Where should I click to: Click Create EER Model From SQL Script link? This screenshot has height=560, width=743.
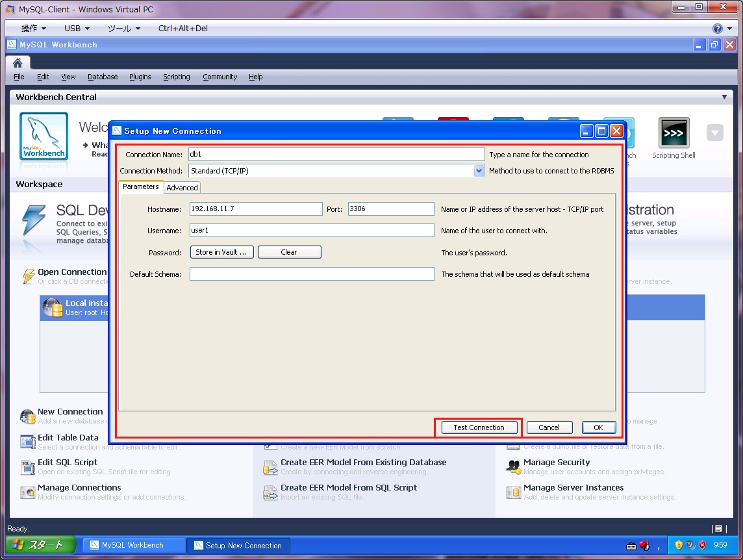pyautogui.click(x=349, y=487)
